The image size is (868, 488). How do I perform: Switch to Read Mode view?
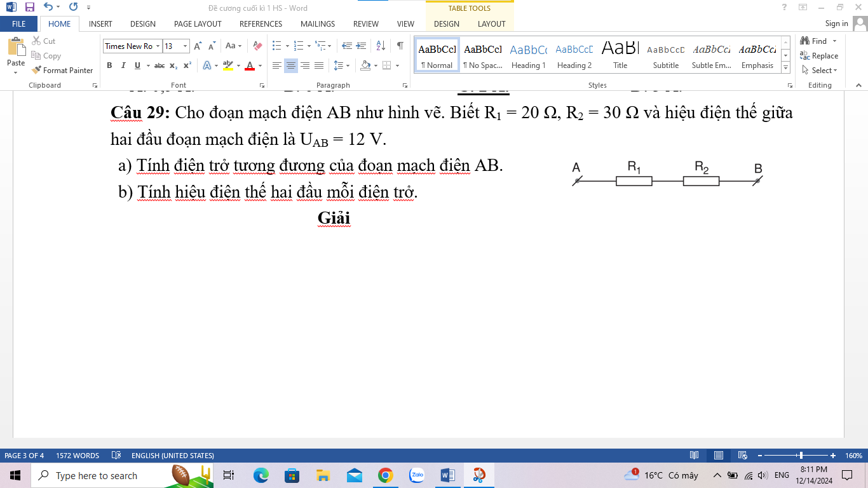click(x=695, y=456)
